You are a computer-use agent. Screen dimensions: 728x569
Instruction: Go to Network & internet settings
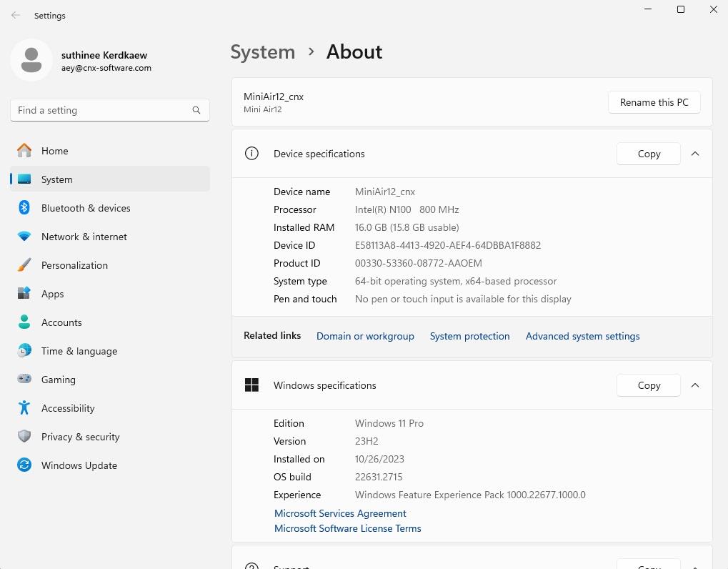(110, 237)
